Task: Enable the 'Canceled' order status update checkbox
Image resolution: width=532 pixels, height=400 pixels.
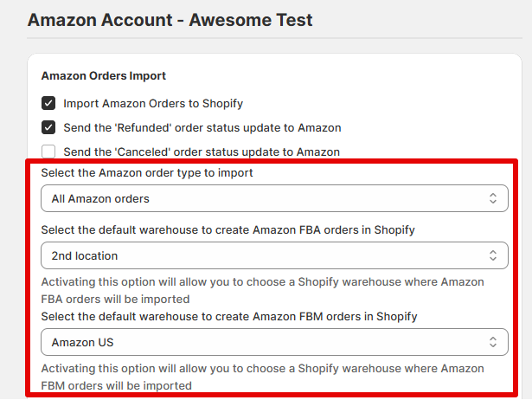Action: [48, 152]
